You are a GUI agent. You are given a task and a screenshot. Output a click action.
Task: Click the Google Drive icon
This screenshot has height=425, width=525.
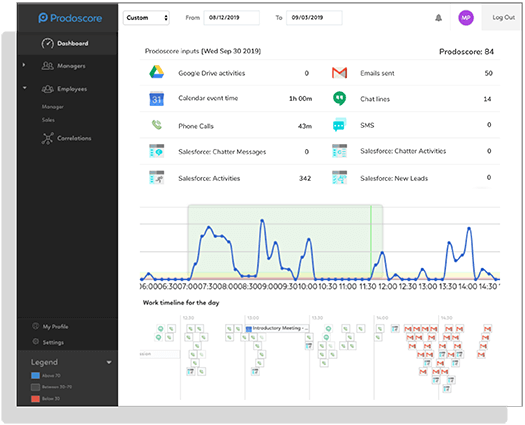pos(156,72)
